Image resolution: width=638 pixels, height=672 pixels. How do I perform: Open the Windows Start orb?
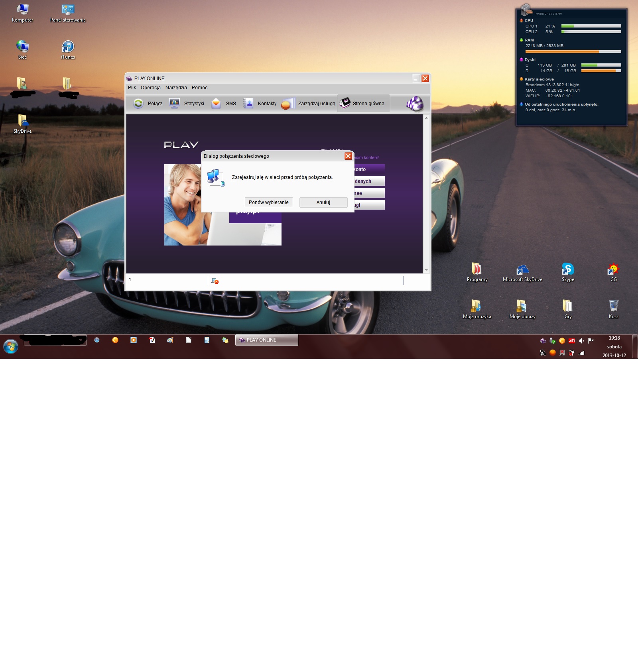click(11, 347)
